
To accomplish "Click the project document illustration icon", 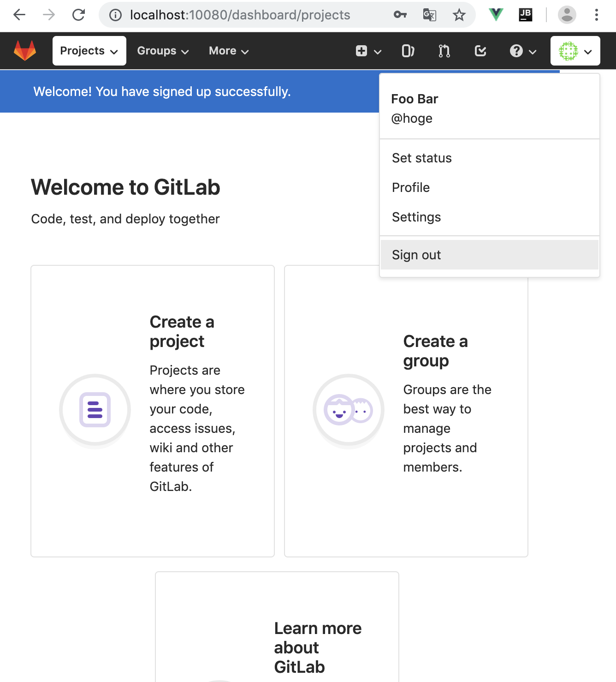I will (95, 410).
